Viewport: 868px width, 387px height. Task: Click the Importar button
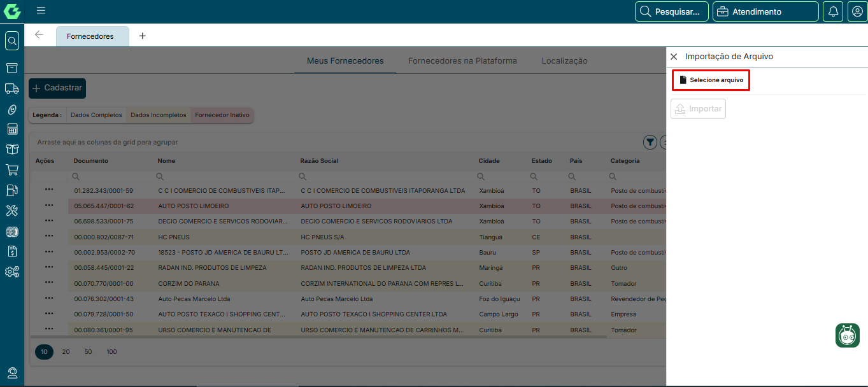tap(698, 109)
